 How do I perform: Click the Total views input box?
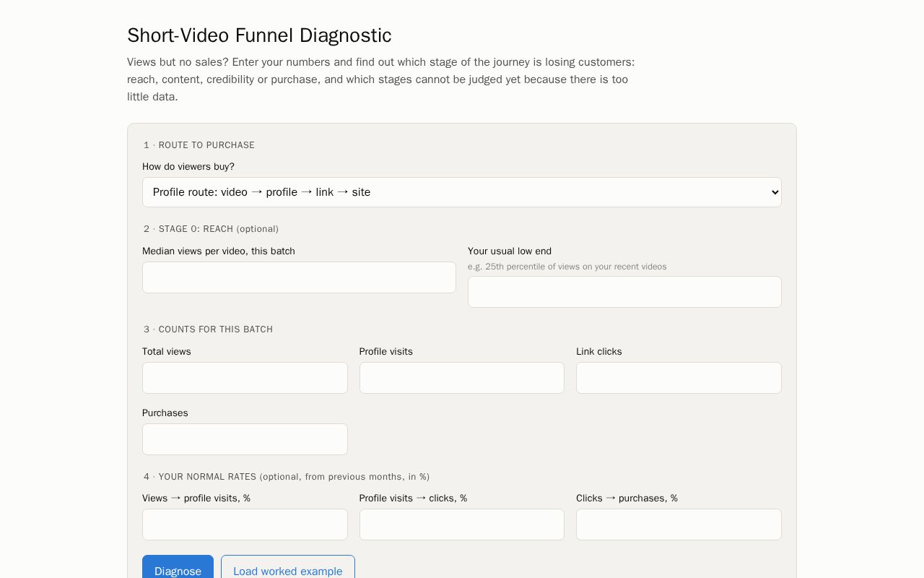pyautogui.click(x=245, y=378)
